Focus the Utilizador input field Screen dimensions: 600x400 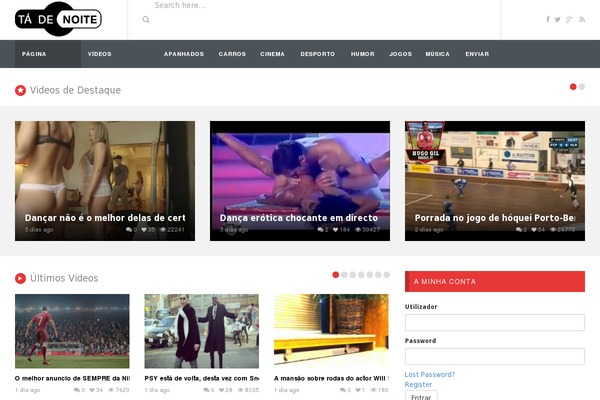(494, 322)
